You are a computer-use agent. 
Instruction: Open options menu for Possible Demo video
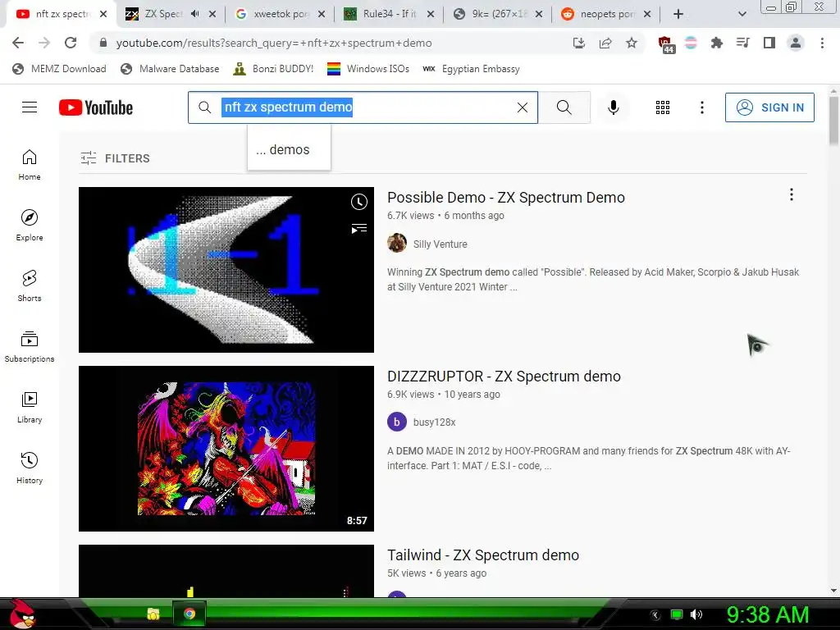tap(792, 195)
